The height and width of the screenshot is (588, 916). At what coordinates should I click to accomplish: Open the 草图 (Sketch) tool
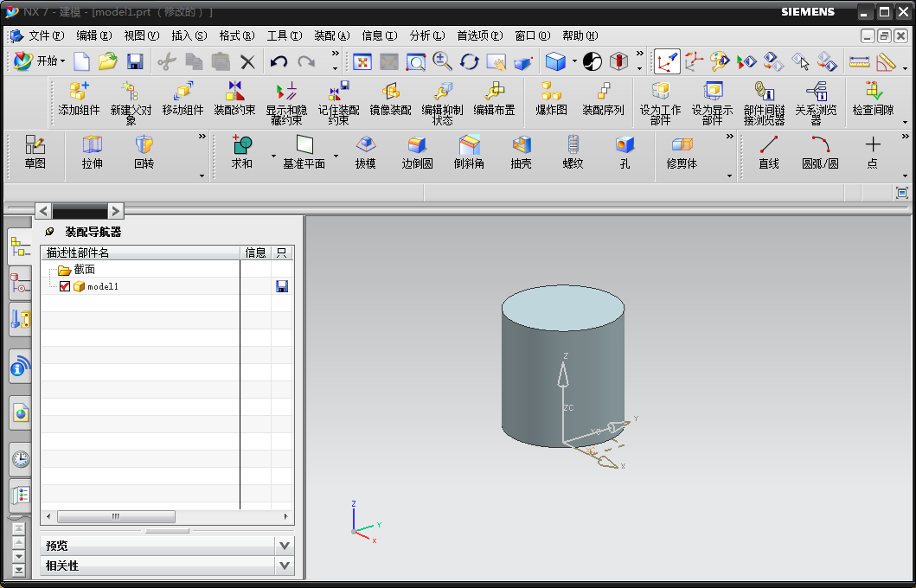pos(35,150)
